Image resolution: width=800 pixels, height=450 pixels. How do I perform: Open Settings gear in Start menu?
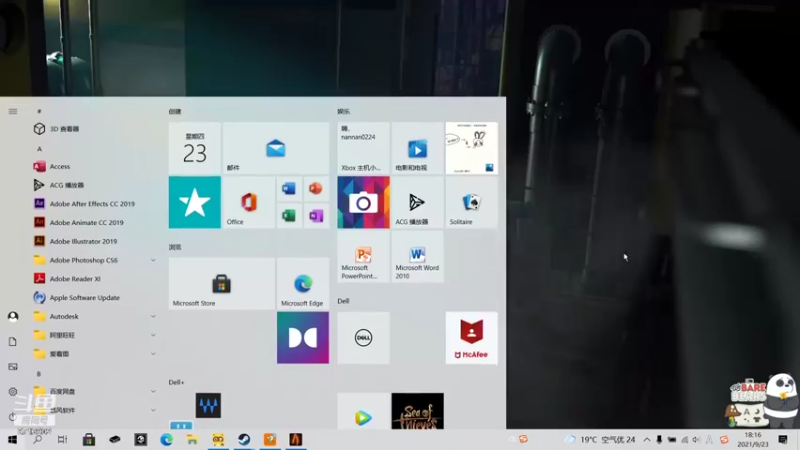[x=13, y=391]
